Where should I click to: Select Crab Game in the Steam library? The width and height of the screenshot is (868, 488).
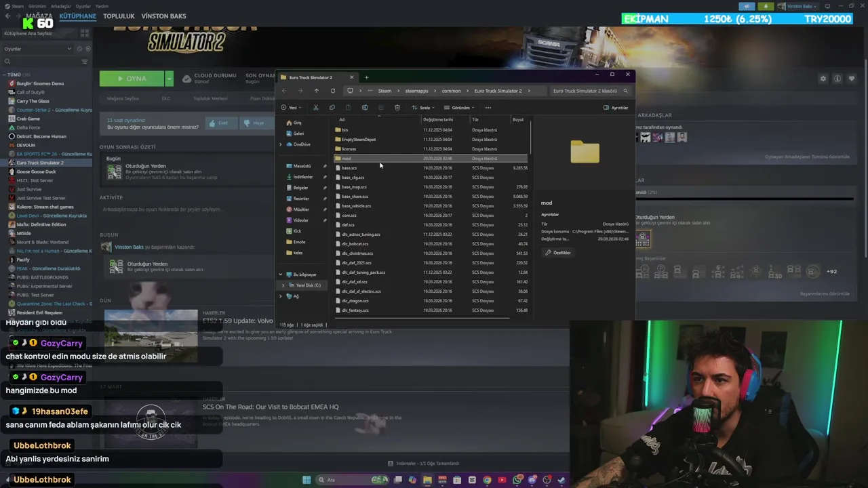[28, 119]
